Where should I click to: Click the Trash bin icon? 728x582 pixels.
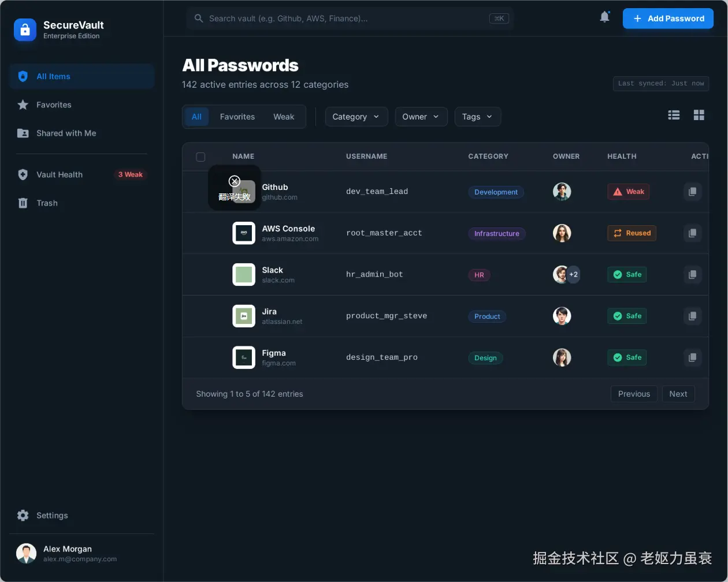click(x=23, y=203)
